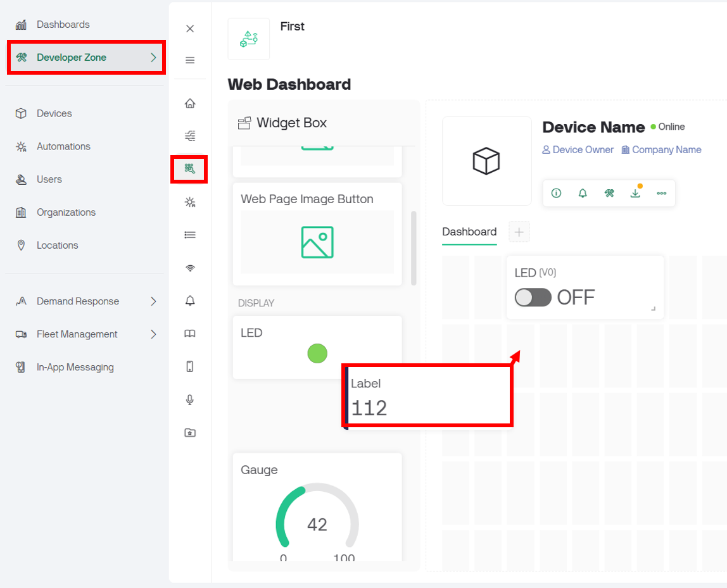The height and width of the screenshot is (588, 727).
Task: Open the voice assistant microphone icon
Action: (x=189, y=400)
